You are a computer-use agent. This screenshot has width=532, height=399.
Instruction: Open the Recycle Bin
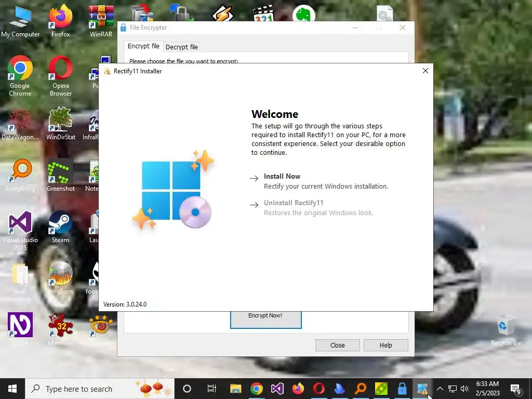click(506, 330)
